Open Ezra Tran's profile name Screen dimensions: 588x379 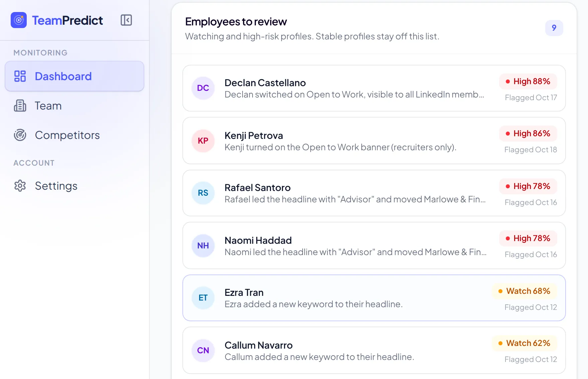(x=244, y=292)
